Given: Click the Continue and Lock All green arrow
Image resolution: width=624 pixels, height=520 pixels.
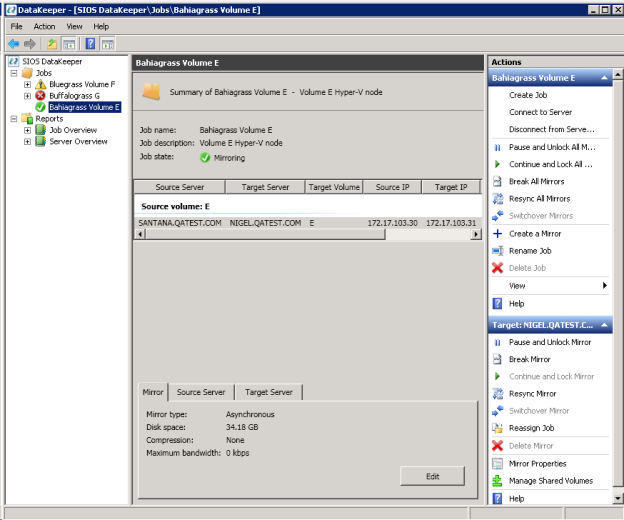Looking at the screenshot, I should (497, 164).
